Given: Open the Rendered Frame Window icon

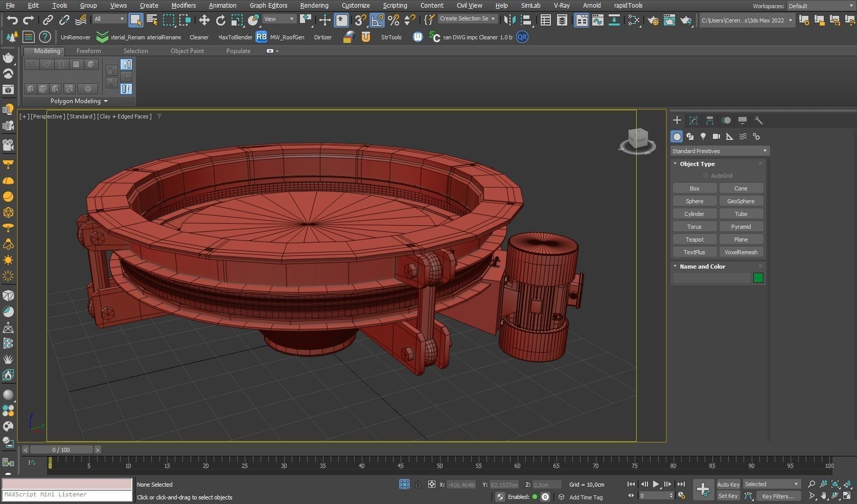Looking at the screenshot, I should [669, 20].
